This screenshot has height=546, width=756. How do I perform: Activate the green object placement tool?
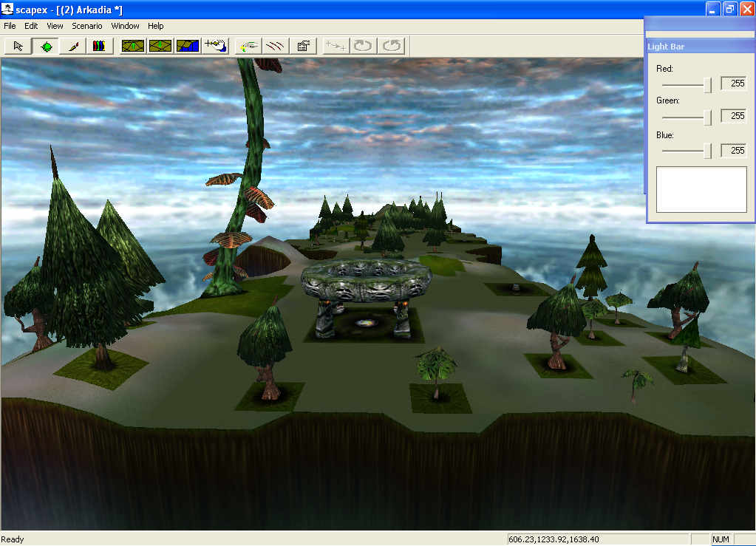click(47, 47)
